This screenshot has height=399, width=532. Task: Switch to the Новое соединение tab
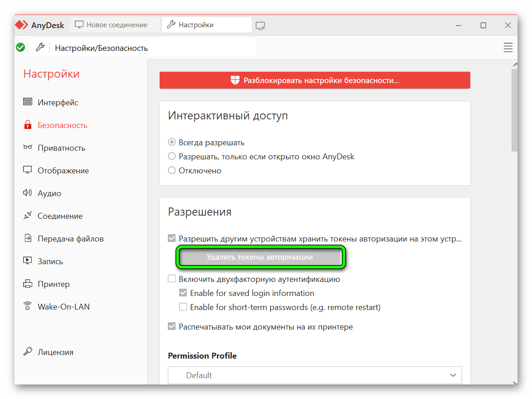pyautogui.click(x=114, y=25)
